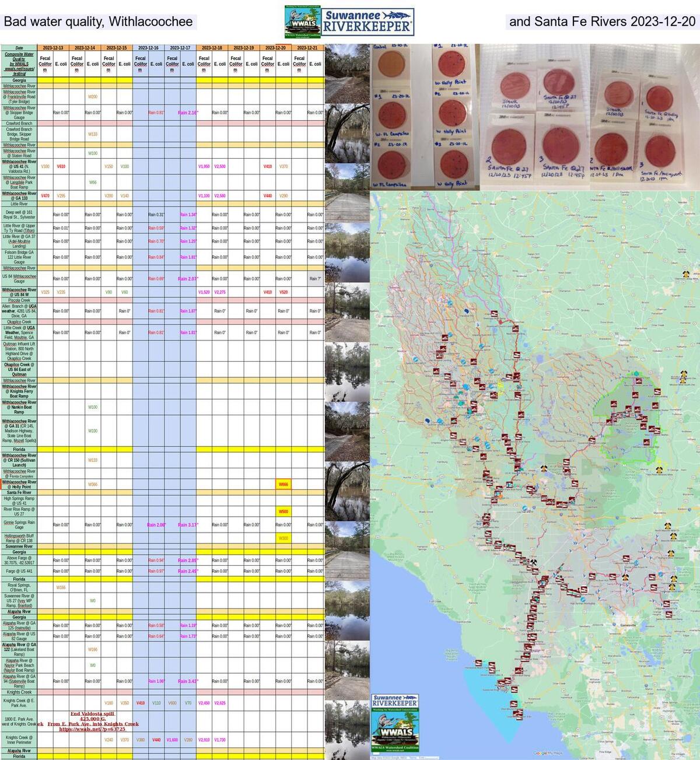700x760 pixels.
Task: Select the 2023-12-13 date column header
Action: tap(54, 48)
